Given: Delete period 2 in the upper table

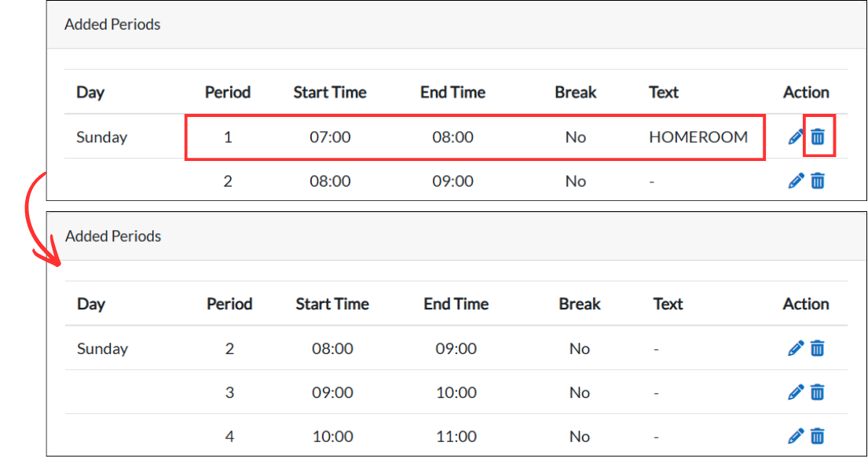Looking at the screenshot, I should point(818,181).
